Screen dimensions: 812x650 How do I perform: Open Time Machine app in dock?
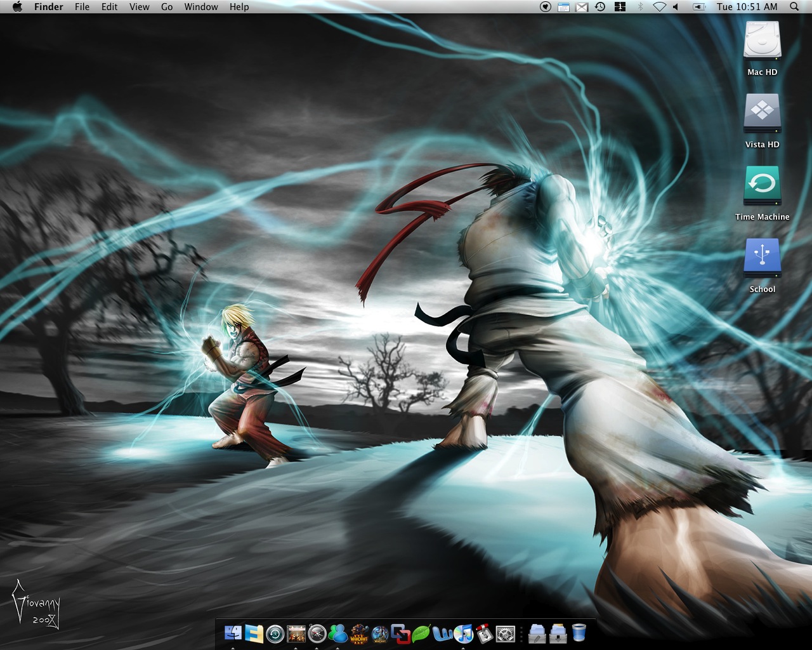pos(275,633)
